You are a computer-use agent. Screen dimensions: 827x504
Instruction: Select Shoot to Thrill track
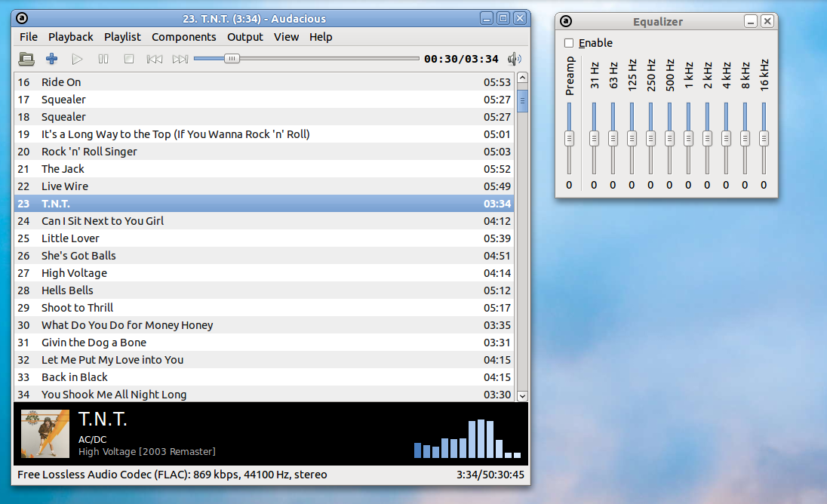tap(263, 308)
